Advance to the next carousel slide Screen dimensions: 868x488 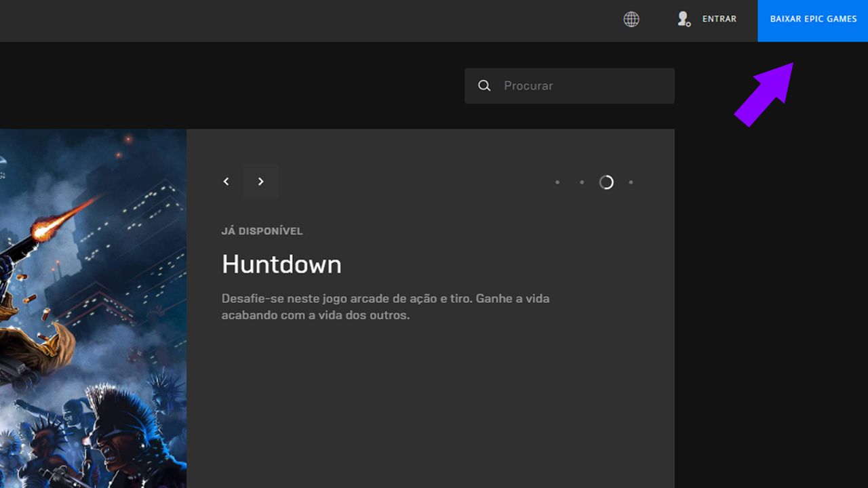261,182
